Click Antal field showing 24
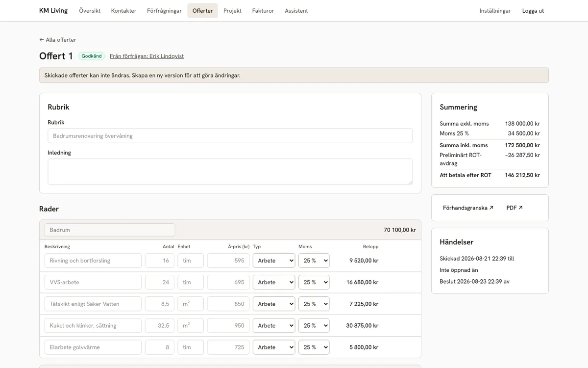The height and width of the screenshot is (368, 588). pos(160,282)
